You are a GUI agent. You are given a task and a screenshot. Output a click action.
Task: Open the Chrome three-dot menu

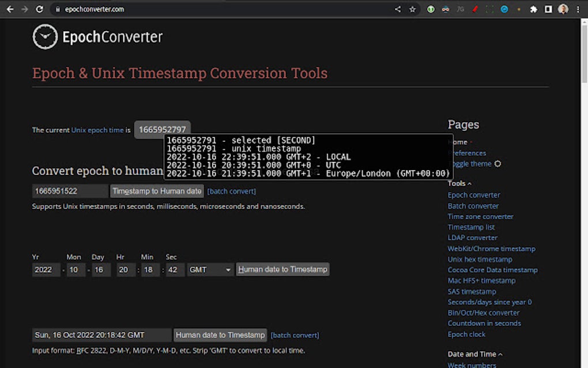pos(578,9)
